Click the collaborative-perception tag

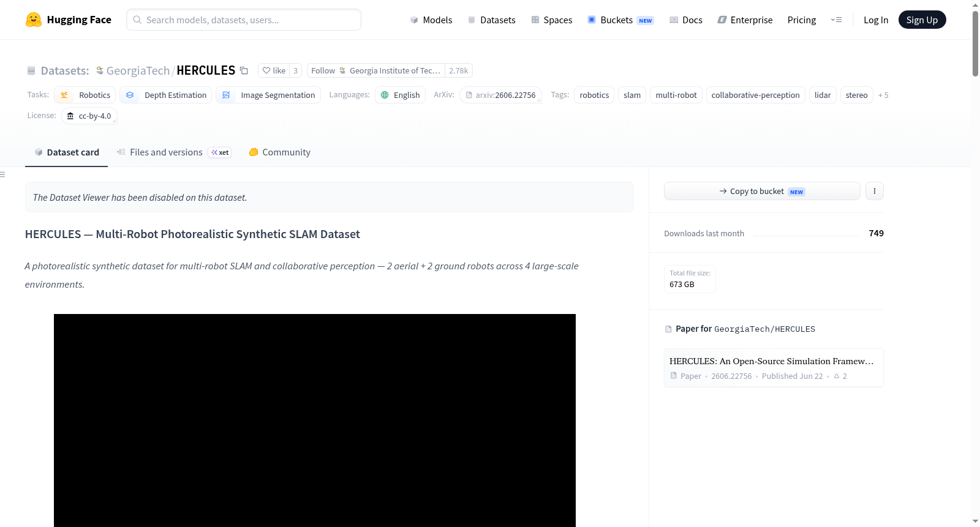756,95
